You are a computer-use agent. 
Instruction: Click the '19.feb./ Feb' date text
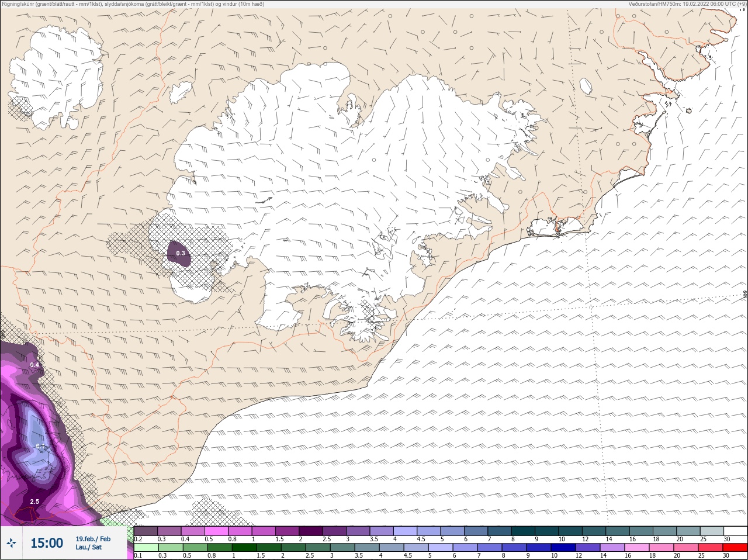click(93, 539)
